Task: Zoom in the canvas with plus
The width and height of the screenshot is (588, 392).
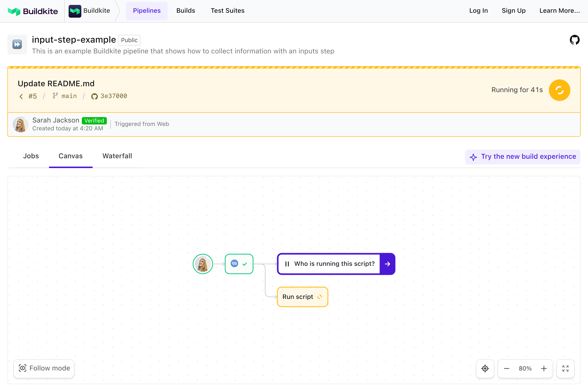Action: (x=544, y=368)
